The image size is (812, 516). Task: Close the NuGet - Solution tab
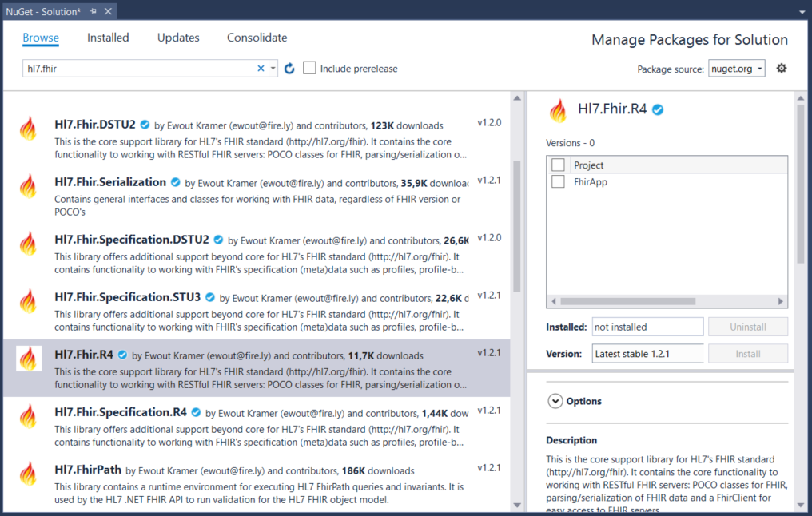(x=108, y=11)
